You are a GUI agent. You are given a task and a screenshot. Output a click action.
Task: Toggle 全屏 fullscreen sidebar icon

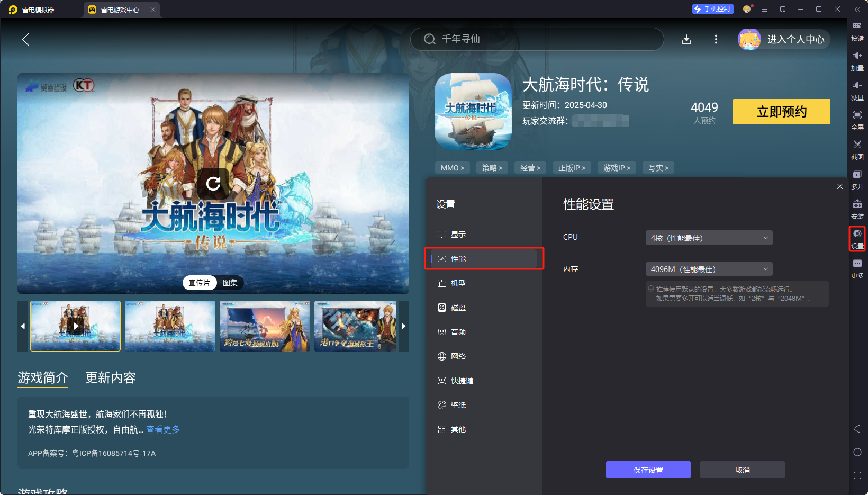[857, 120]
